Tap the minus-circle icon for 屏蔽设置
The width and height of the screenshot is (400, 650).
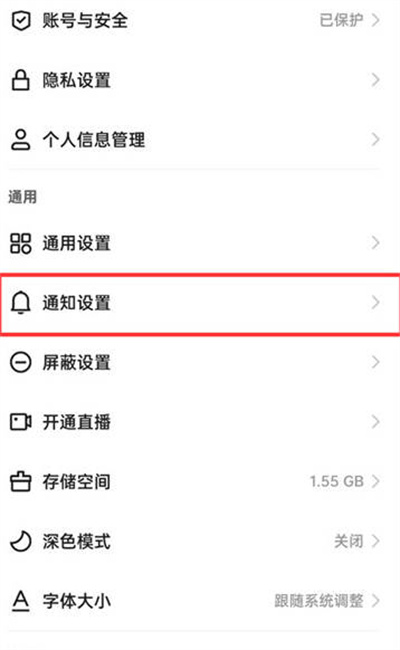coord(20,362)
